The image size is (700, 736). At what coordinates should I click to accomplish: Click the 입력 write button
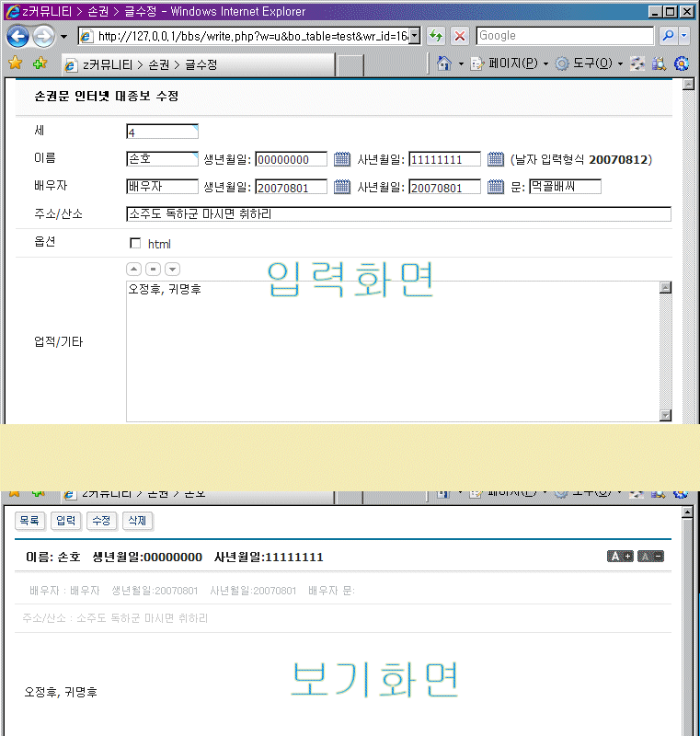(65, 521)
